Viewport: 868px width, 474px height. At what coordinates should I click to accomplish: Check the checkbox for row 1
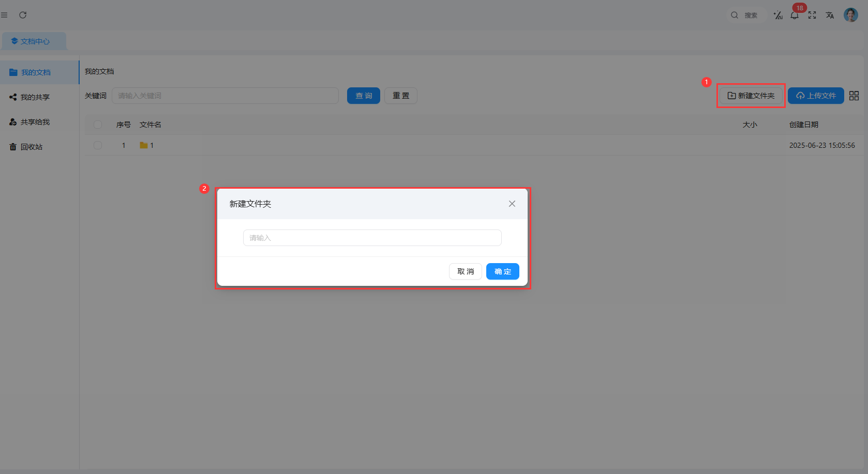click(98, 145)
